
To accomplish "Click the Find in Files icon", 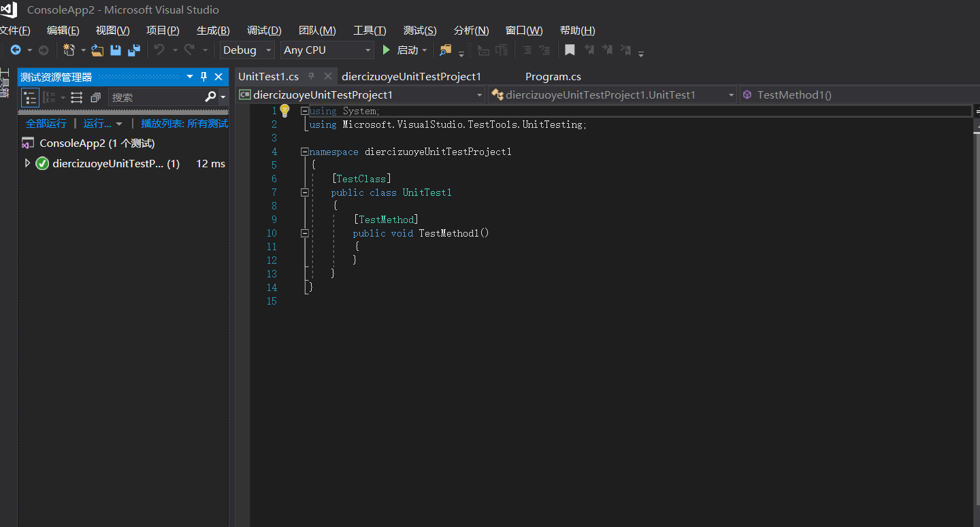I will pyautogui.click(x=445, y=50).
